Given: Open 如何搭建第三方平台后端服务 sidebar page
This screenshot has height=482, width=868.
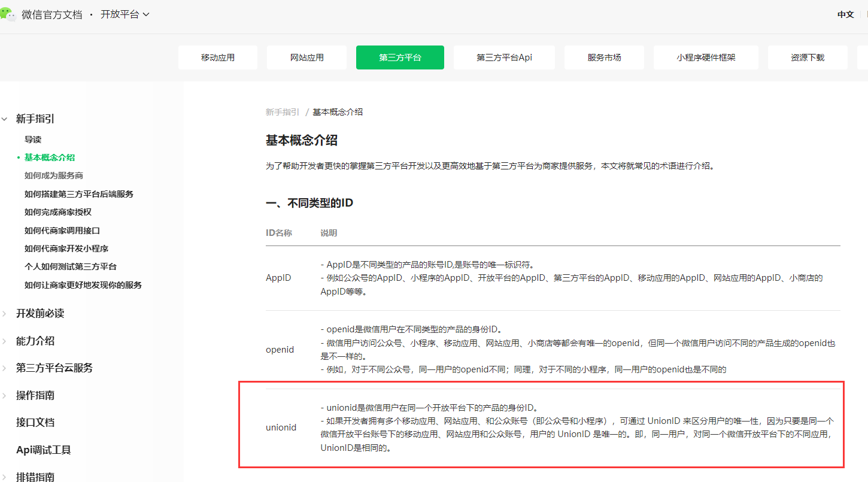Looking at the screenshot, I should [79, 194].
